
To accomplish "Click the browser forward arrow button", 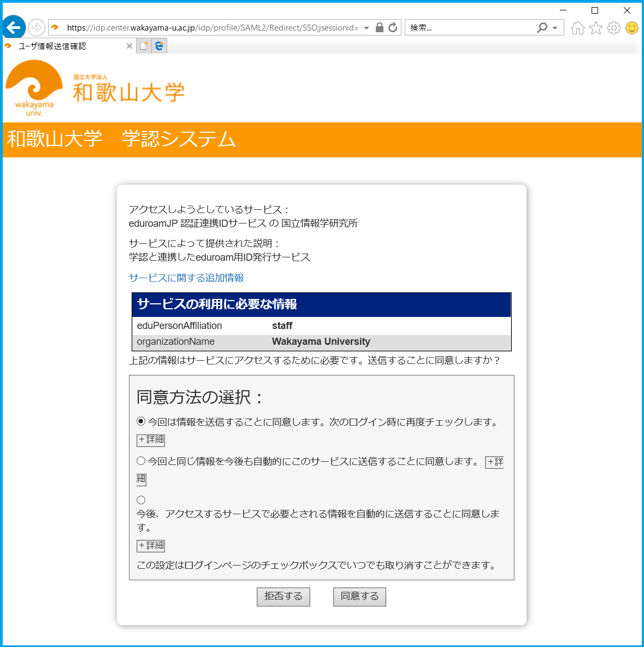I will pyautogui.click(x=36, y=28).
